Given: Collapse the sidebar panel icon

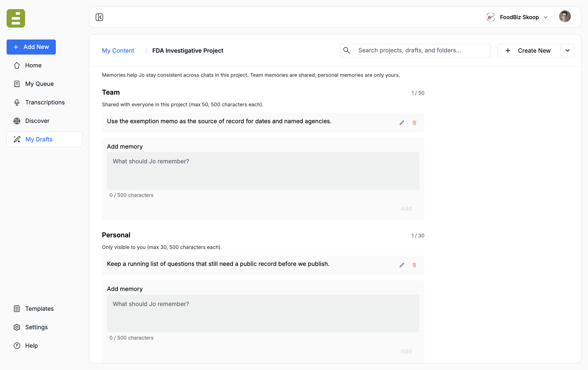Looking at the screenshot, I should click(x=99, y=17).
